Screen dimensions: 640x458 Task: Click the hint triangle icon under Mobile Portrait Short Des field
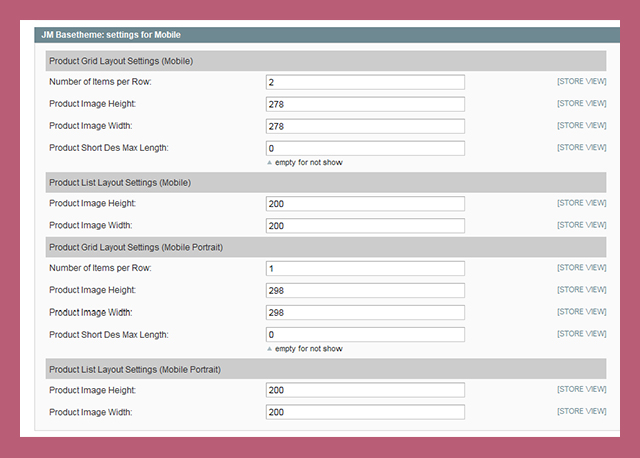click(269, 349)
